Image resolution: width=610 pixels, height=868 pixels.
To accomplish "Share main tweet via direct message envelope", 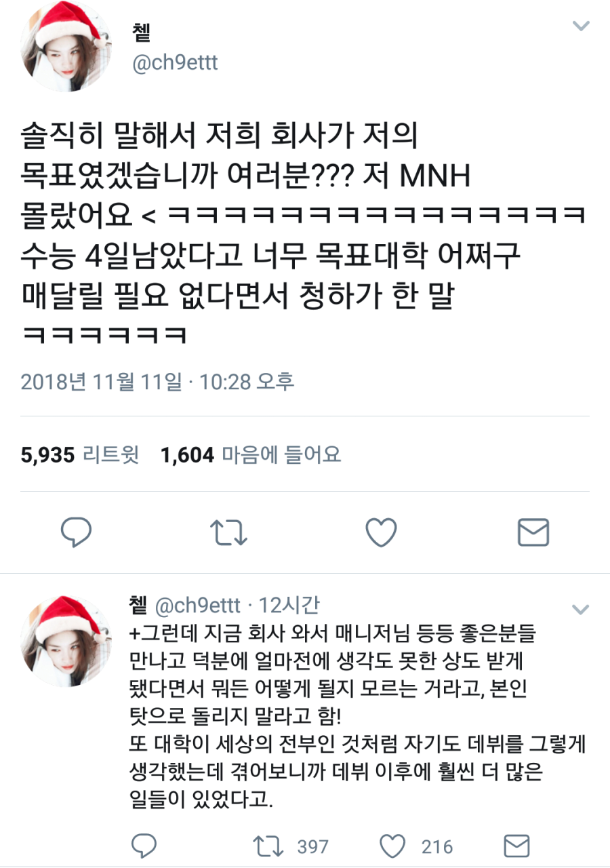I will [x=533, y=532].
